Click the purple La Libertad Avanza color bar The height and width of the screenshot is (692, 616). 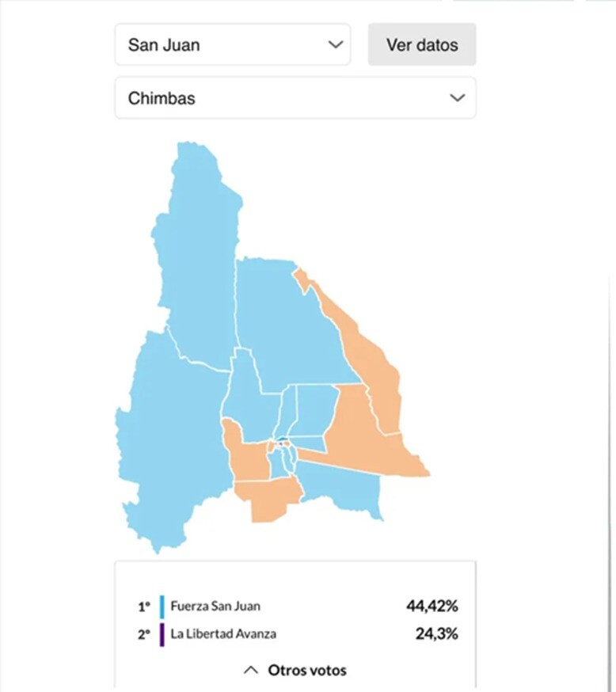tap(162, 633)
